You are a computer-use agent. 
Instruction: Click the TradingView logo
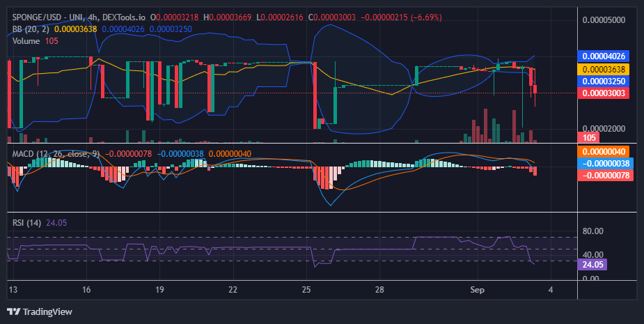click(x=40, y=311)
